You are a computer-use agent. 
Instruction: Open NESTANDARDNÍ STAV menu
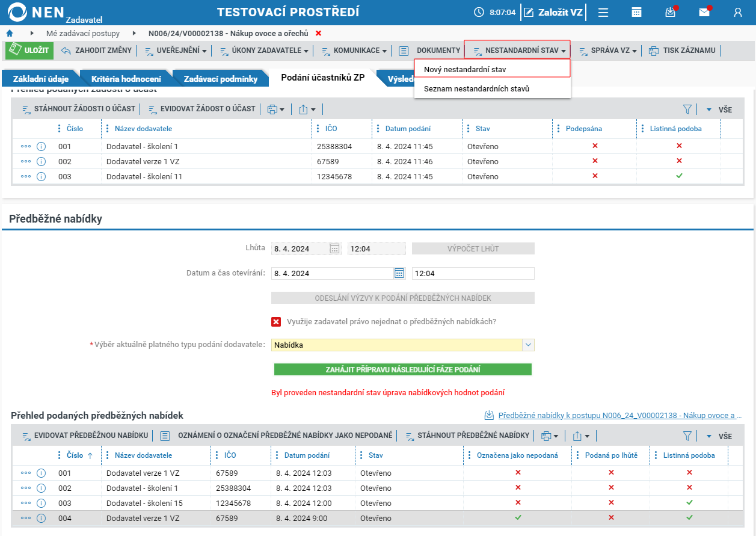click(517, 51)
